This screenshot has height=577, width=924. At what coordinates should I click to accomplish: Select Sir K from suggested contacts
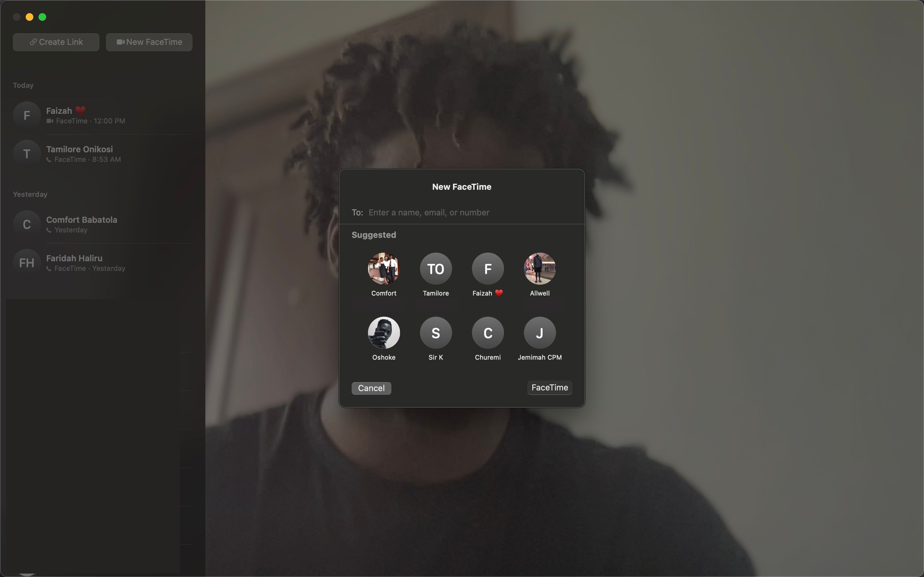point(435,332)
